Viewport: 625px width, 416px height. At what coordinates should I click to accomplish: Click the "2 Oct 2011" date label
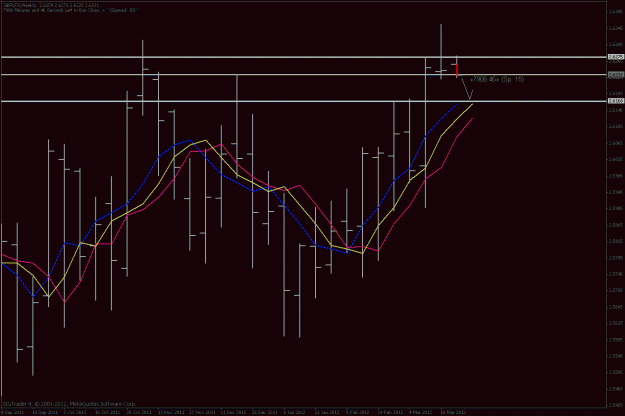tap(76, 412)
